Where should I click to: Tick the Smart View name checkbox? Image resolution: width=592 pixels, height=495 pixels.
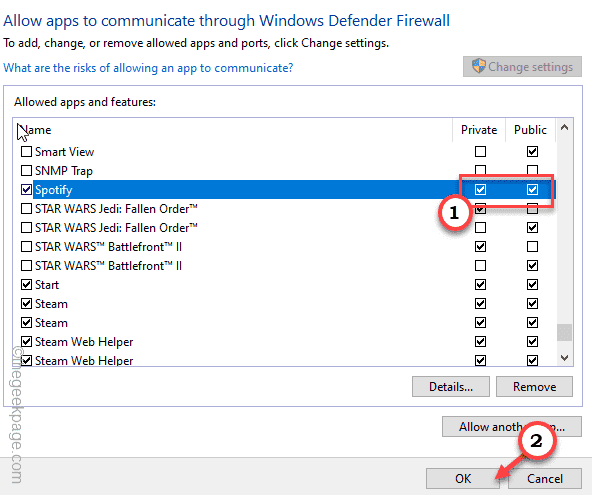(26, 152)
